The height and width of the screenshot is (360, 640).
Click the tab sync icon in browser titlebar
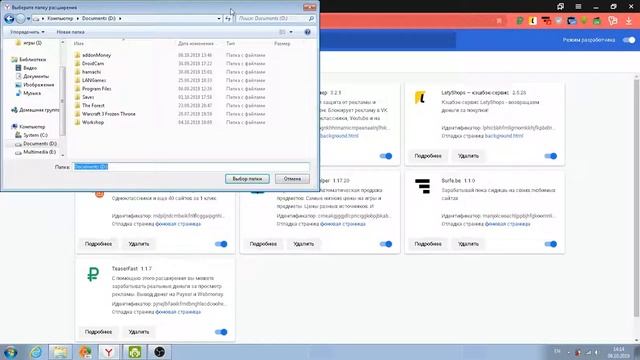[560, 7]
